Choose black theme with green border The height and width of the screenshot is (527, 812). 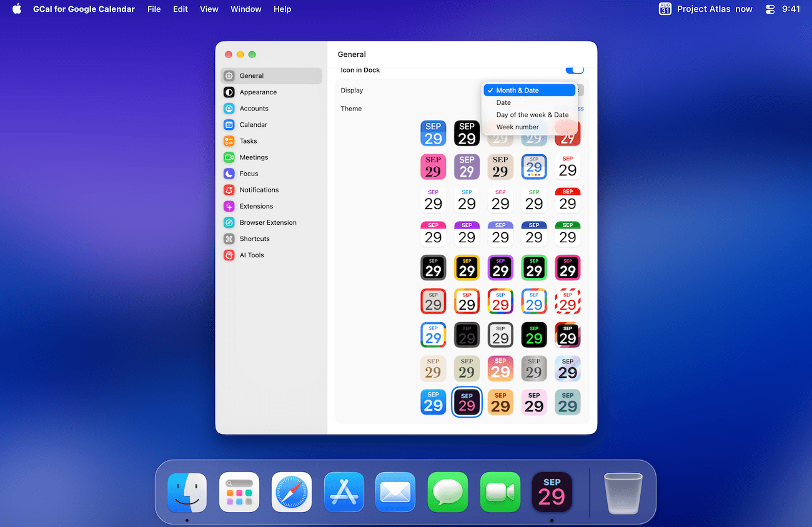534,267
